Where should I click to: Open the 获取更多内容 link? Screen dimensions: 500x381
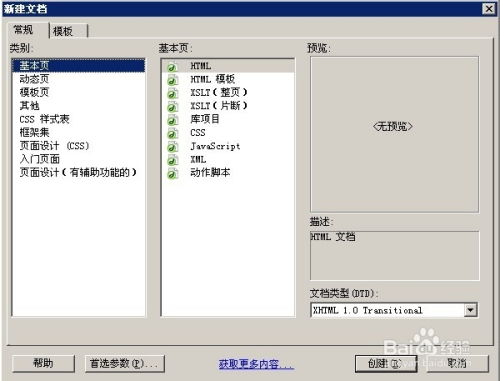(256, 364)
